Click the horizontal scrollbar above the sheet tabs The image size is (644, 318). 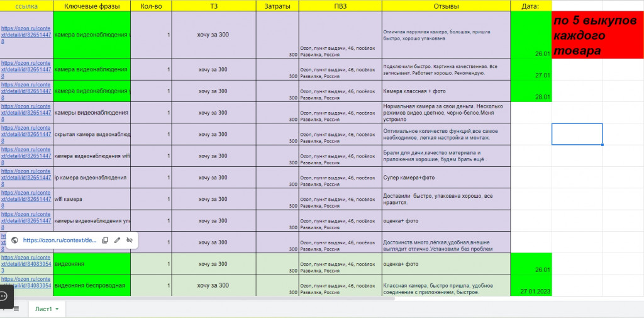click(x=197, y=298)
